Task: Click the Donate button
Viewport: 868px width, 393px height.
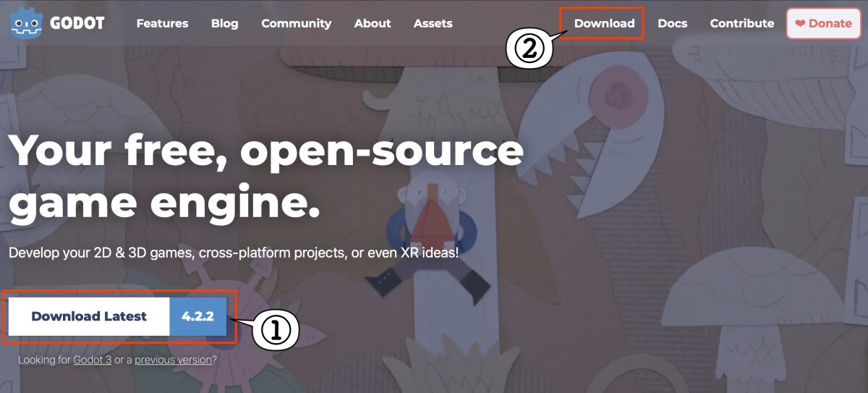Action: (823, 23)
